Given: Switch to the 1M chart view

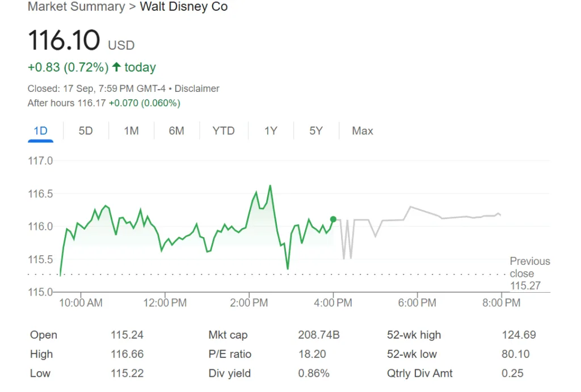Looking at the screenshot, I should [131, 130].
